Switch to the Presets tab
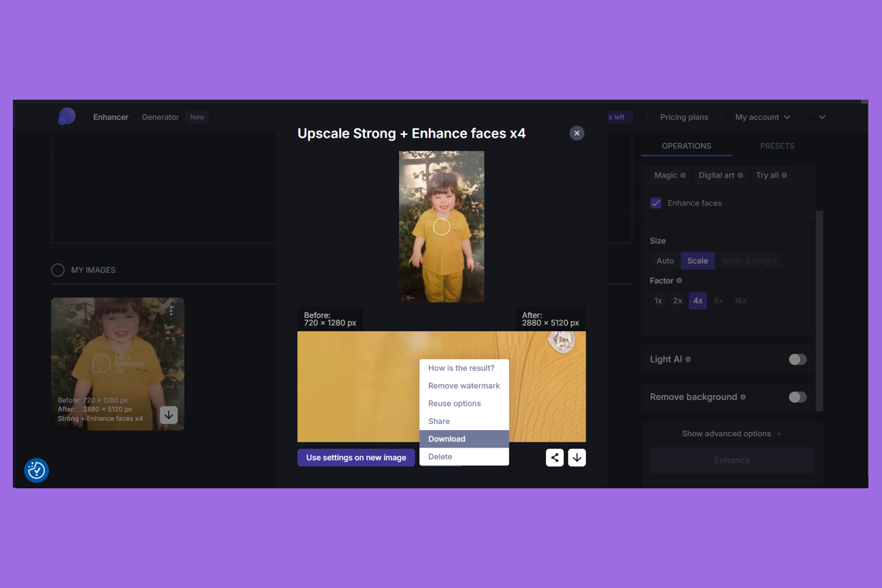The image size is (882, 588). [x=777, y=146]
